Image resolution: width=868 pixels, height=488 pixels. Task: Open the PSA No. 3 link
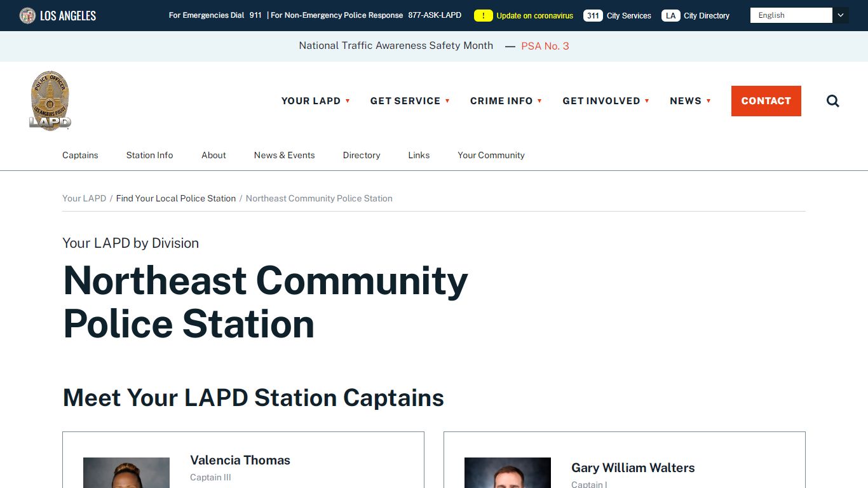tap(545, 46)
